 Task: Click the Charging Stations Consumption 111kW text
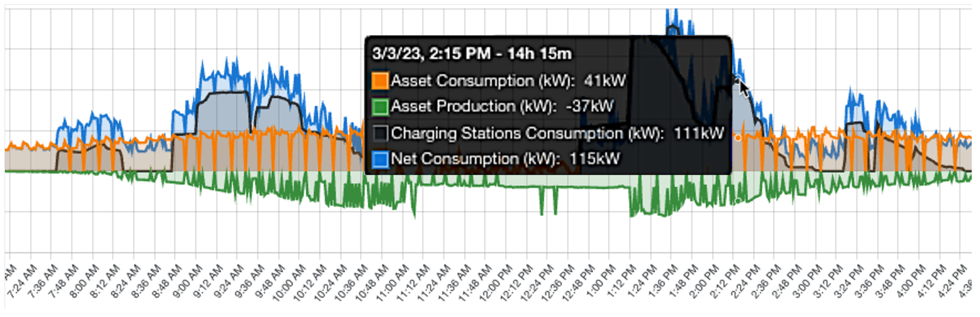[557, 133]
